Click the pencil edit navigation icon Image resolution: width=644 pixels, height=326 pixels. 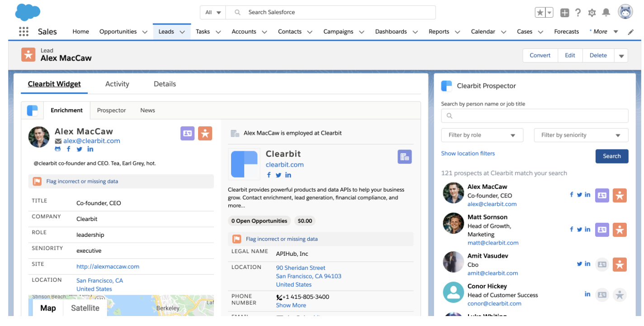[x=631, y=32]
